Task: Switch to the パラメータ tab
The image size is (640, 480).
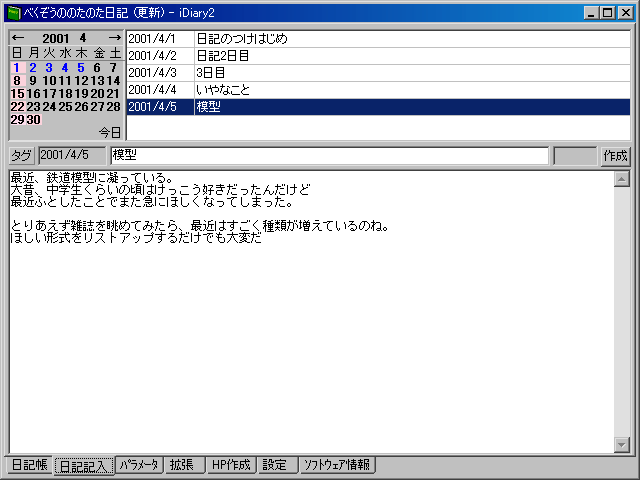Action: [139, 465]
